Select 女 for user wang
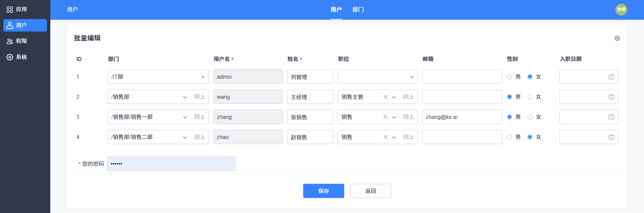644x213 pixels. click(x=530, y=97)
